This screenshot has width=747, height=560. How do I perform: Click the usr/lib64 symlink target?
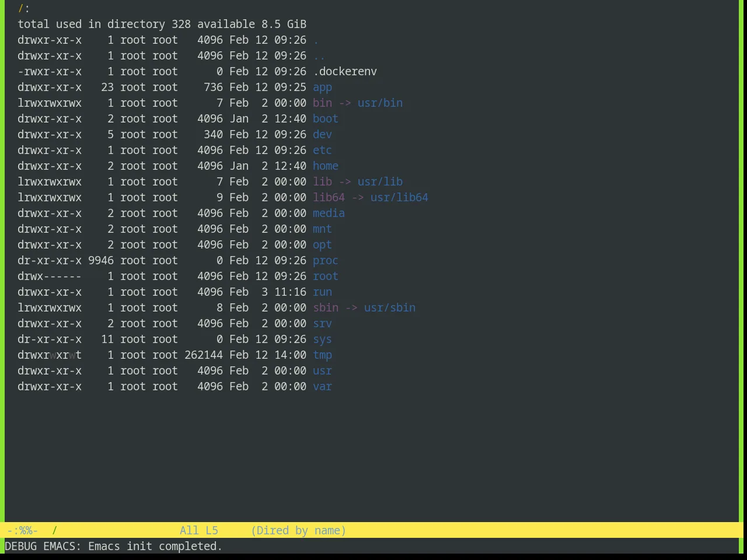point(399,198)
